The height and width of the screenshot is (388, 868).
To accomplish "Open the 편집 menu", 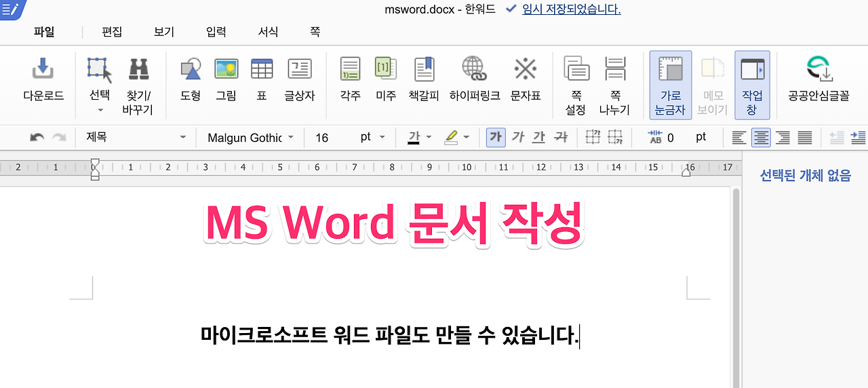I will click(x=112, y=32).
